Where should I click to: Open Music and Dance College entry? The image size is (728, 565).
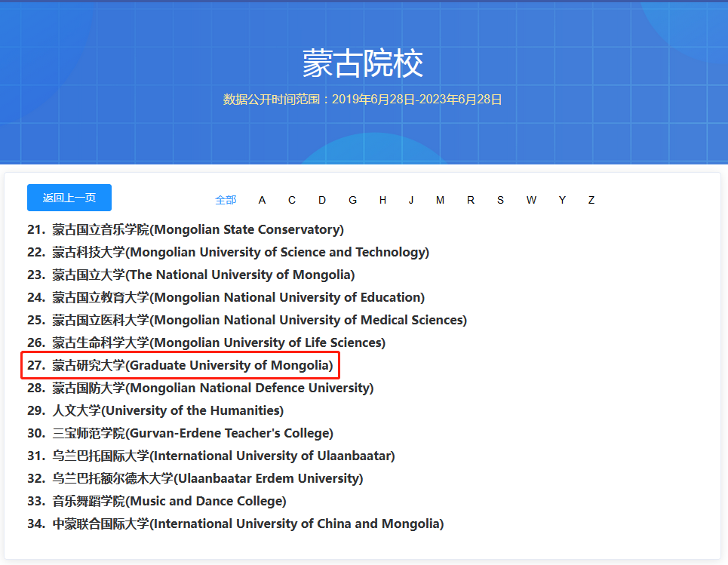click(156, 502)
